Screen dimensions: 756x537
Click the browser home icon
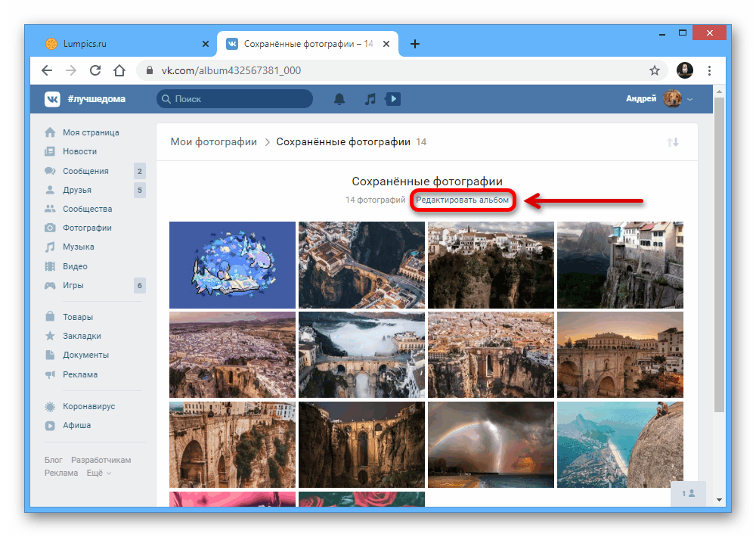tap(119, 70)
